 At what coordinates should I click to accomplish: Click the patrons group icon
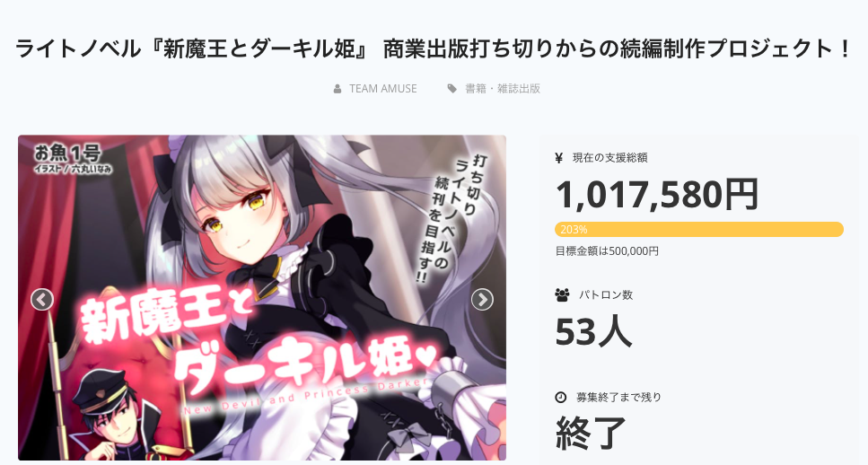click(562, 295)
